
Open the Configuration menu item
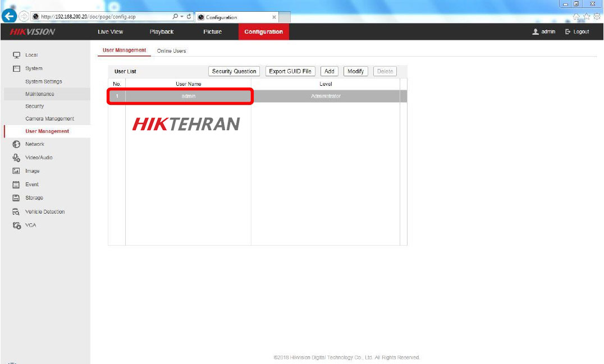(263, 31)
